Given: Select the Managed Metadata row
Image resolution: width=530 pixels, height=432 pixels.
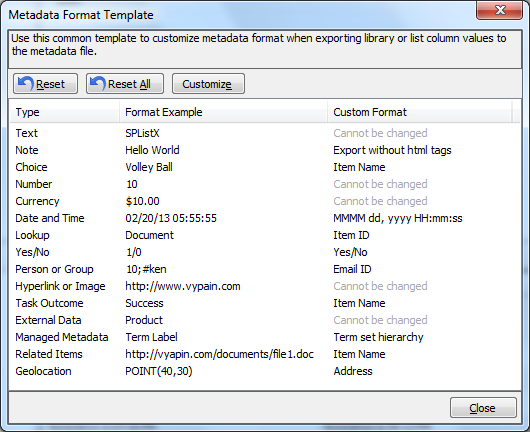Looking at the screenshot, I should (x=265, y=337).
